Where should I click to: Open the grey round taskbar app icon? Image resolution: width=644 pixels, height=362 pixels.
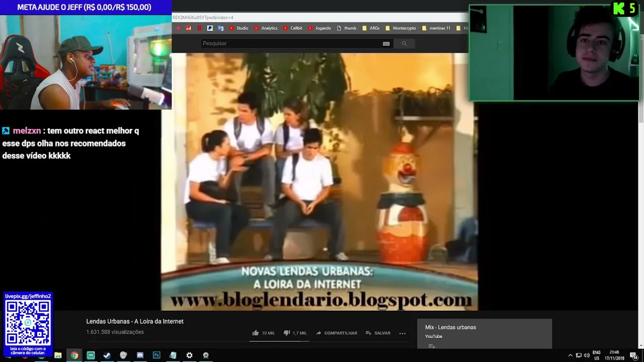[x=123, y=355]
